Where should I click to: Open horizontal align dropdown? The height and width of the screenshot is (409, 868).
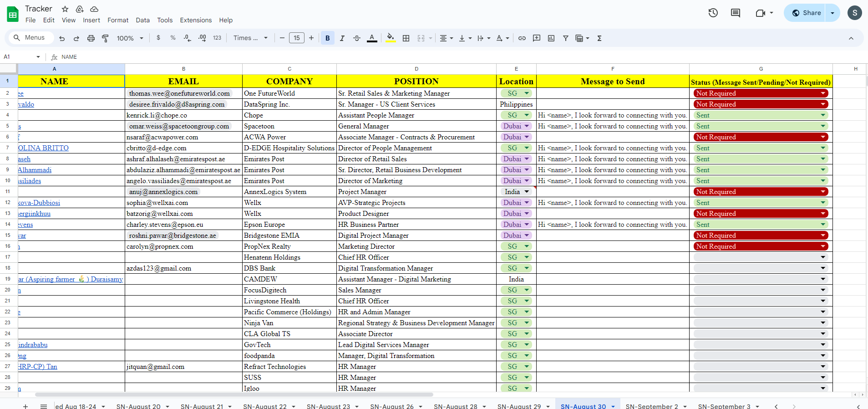(446, 38)
